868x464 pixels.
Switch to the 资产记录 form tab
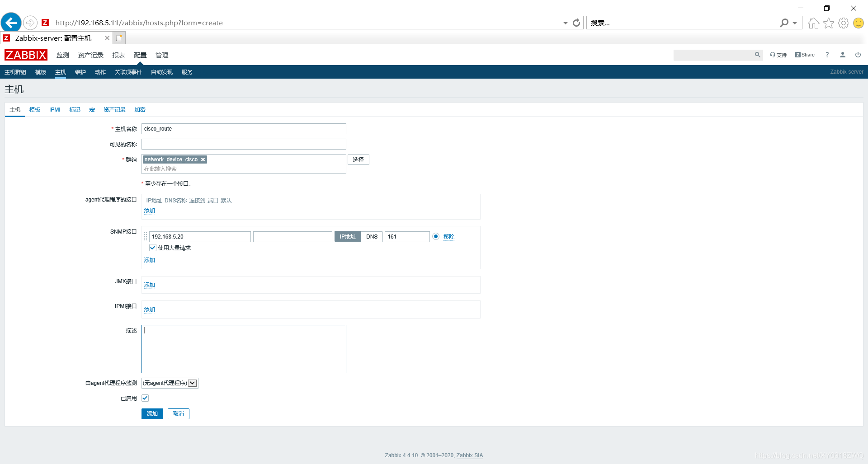[x=114, y=110]
